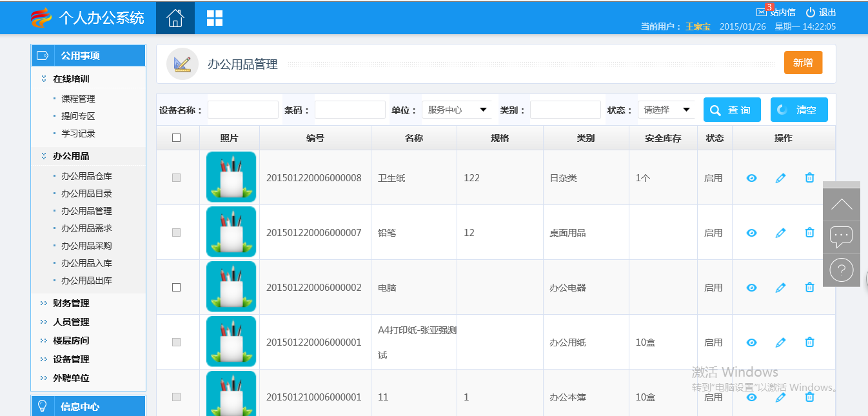Open the grid apps menu icon
Screen dimensions: 868x416
tap(215, 18)
